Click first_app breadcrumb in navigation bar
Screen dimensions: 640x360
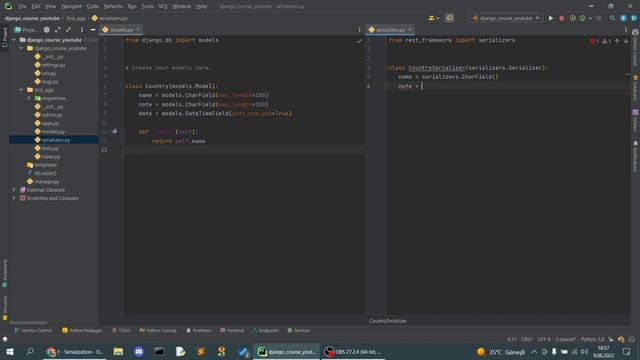coord(76,18)
